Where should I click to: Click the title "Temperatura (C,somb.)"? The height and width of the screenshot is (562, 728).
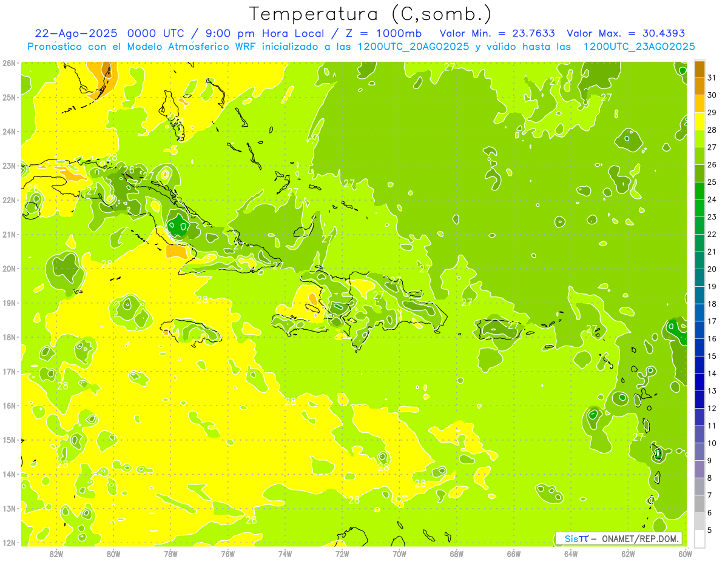point(370,14)
